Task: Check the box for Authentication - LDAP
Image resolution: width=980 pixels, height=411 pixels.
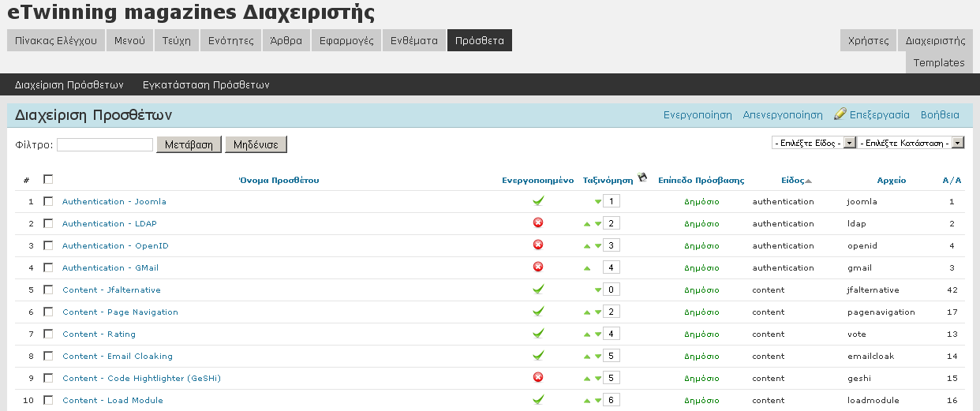Action: point(48,223)
